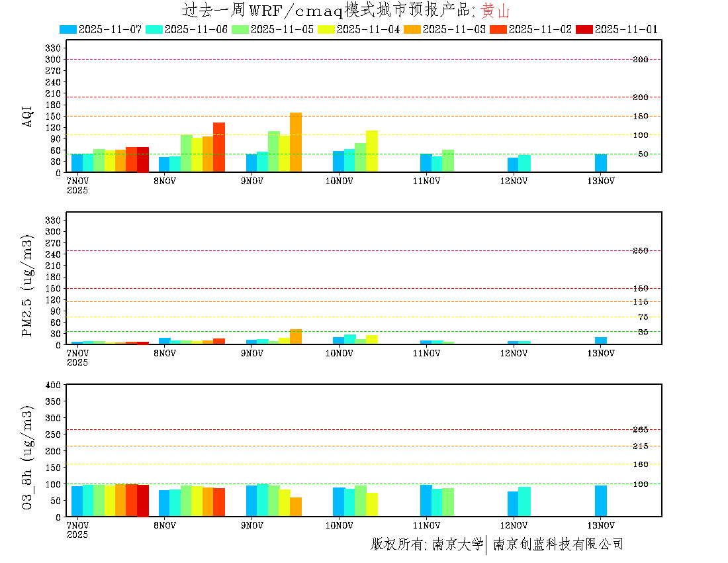Click the orange-red AQI bar on 8NOV
The width and height of the screenshot is (728, 563).
pyautogui.click(x=219, y=147)
